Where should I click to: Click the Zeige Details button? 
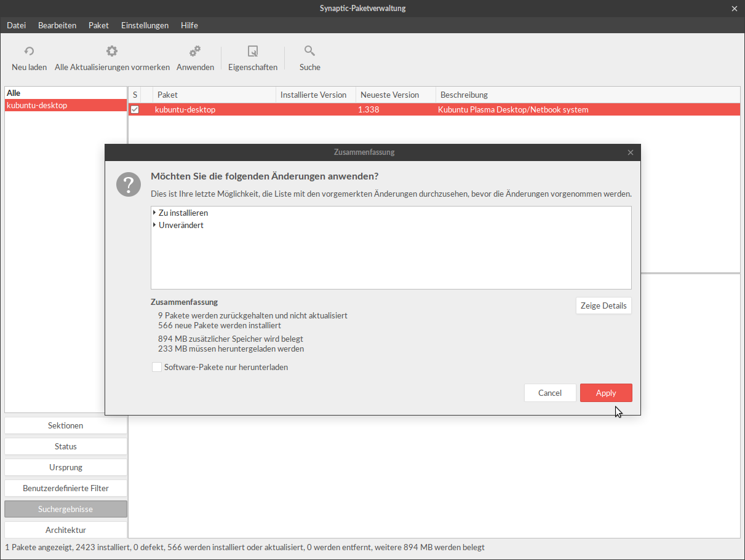coord(604,306)
